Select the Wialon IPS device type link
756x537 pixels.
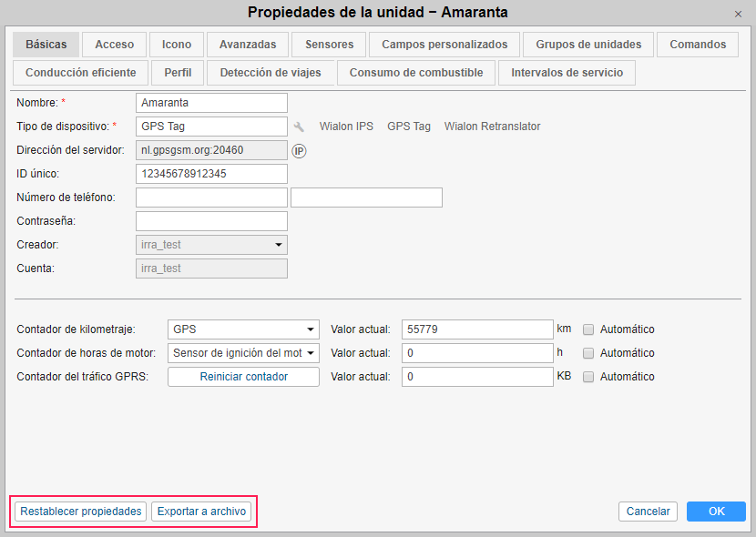pos(346,127)
